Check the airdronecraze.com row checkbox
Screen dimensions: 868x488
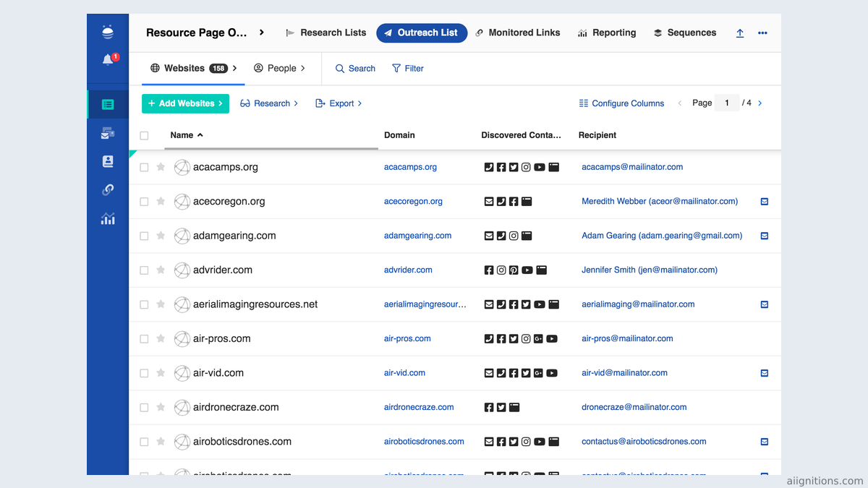144,408
